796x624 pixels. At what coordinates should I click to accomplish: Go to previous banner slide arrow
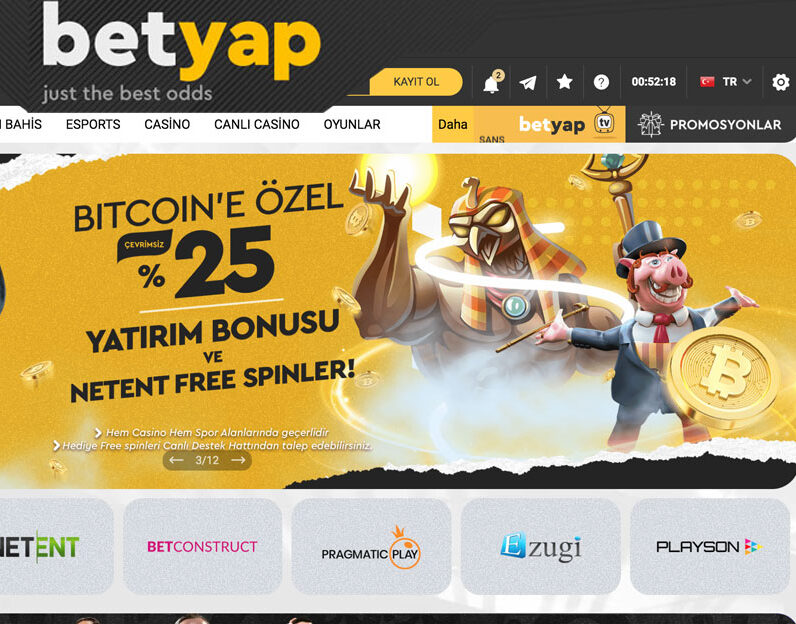pyautogui.click(x=176, y=460)
